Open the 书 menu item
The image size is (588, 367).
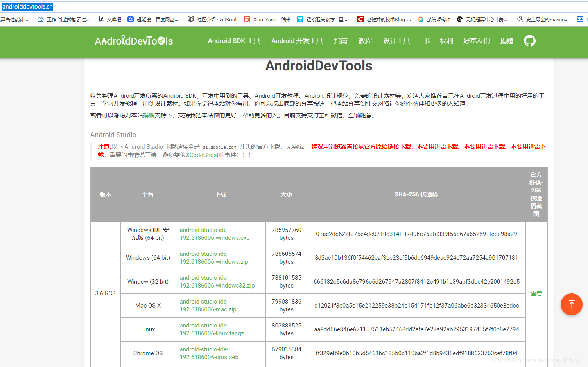coord(426,41)
